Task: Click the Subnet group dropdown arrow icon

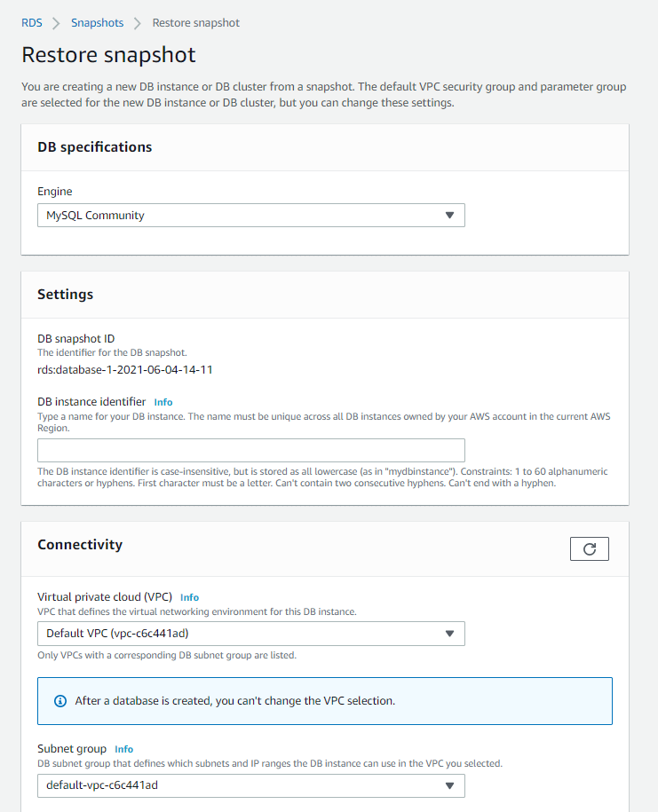Action: pos(449,785)
